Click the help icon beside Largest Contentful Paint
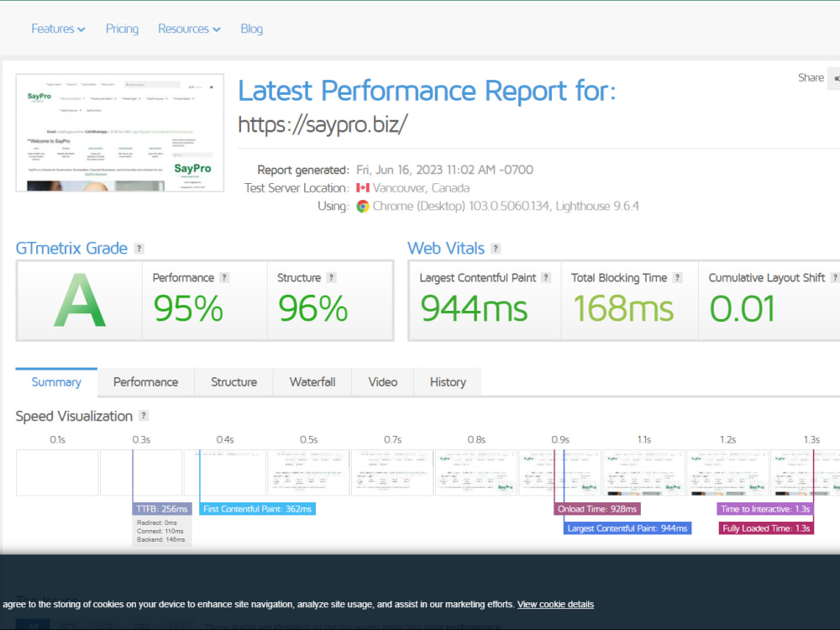 546,277
